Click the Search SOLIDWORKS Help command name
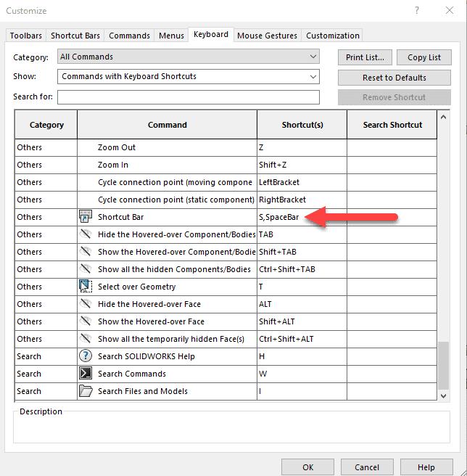Viewport: 467px width, 476px height. 146,356
